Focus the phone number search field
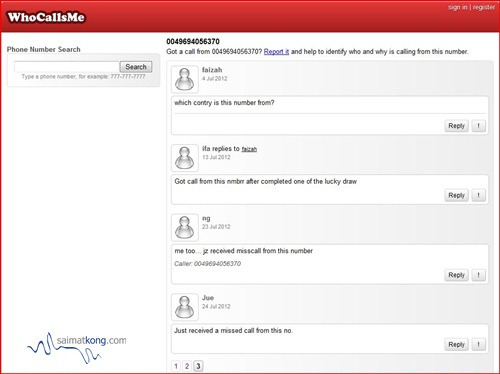Screen dimensions: 500x374 67,67
